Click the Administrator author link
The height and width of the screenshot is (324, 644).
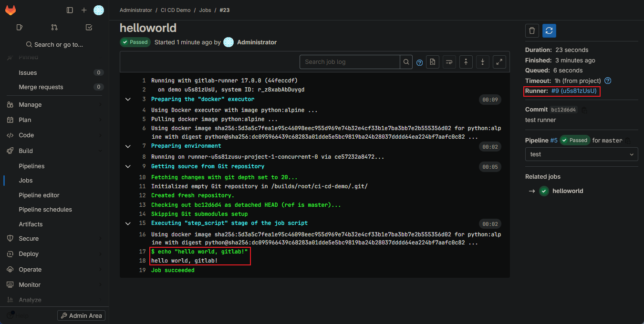[x=257, y=42]
